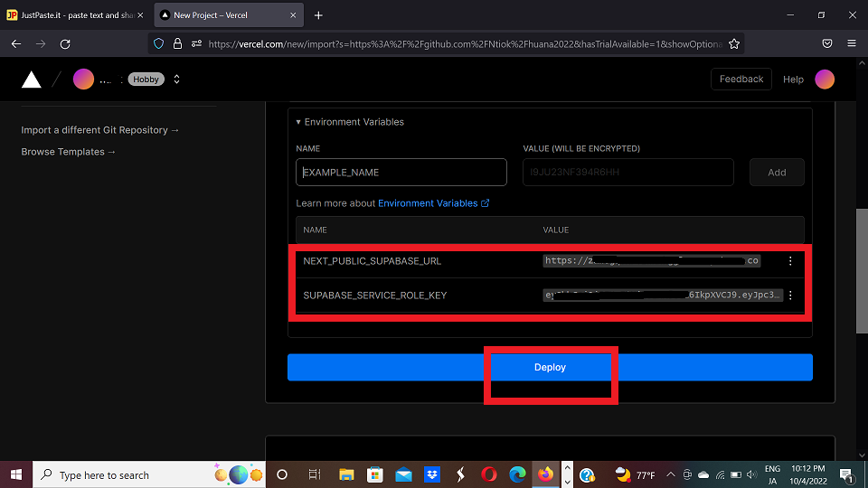Close the JustPaste.it tab

pos(141,15)
